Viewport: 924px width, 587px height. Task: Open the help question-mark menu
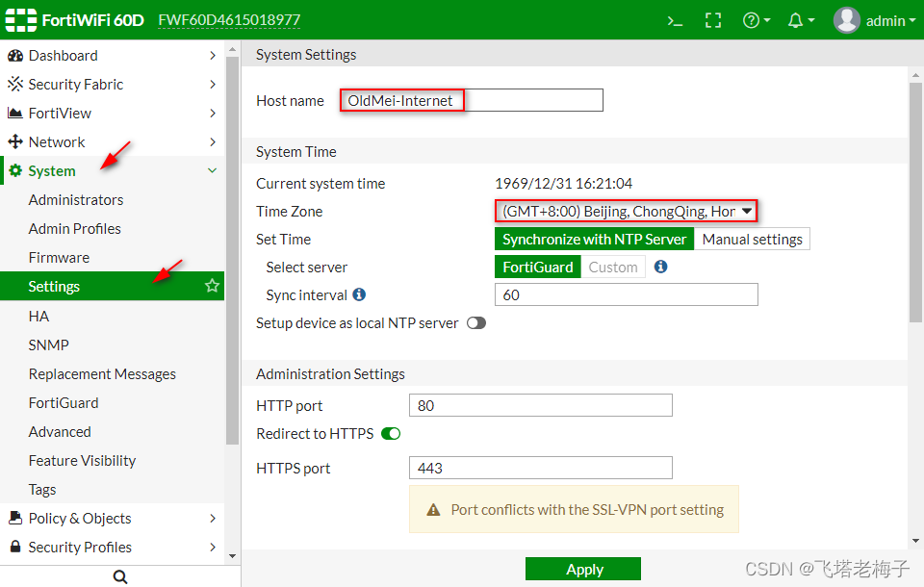tap(757, 20)
